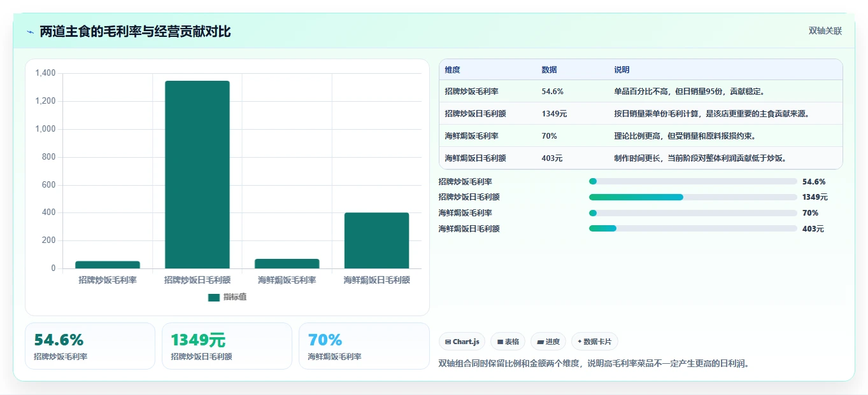
Task: Click the note starting with 制作时间更长
Action: (x=701, y=158)
